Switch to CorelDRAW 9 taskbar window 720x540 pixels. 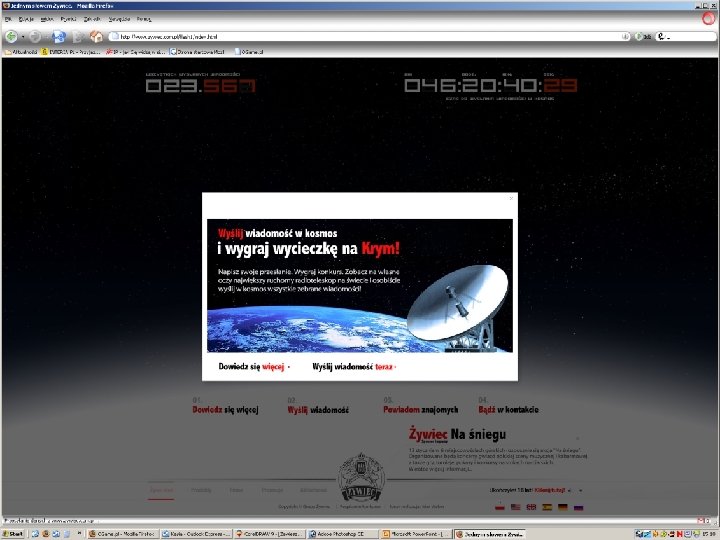click(269, 534)
